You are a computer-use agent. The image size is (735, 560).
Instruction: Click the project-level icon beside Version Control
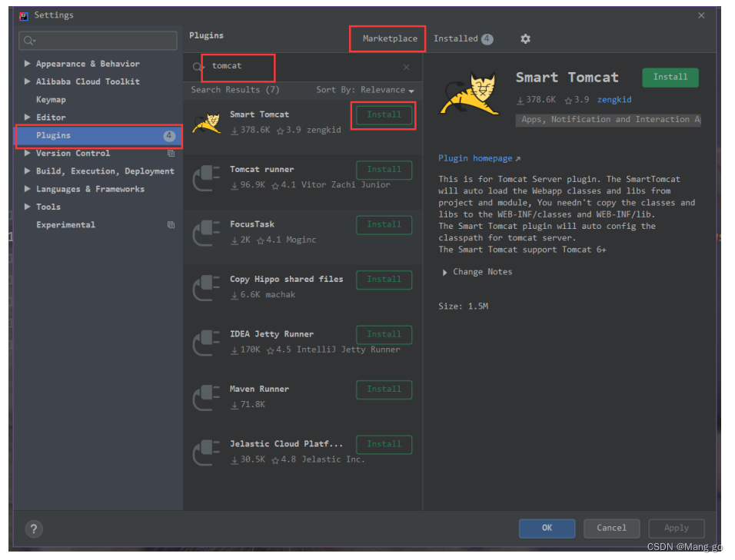click(171, 154)
